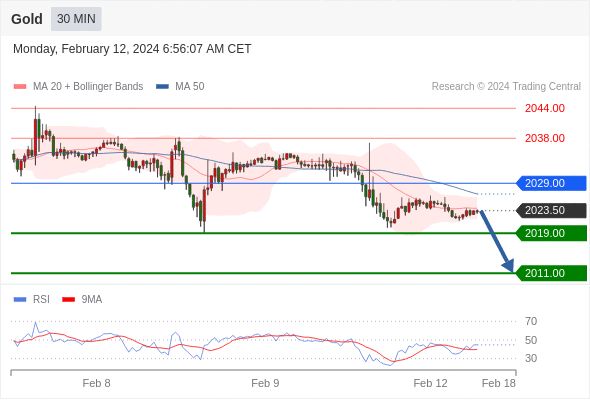Screen dimensions: 590x400
Task: Open the Trading Central research credit link
Action: (506, 87)
